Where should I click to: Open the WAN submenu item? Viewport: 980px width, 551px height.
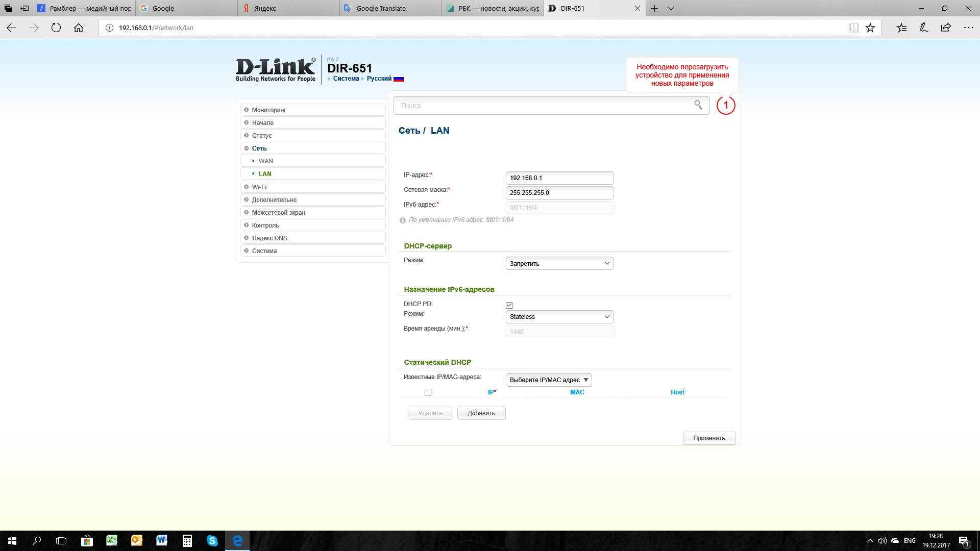point(265,161)
